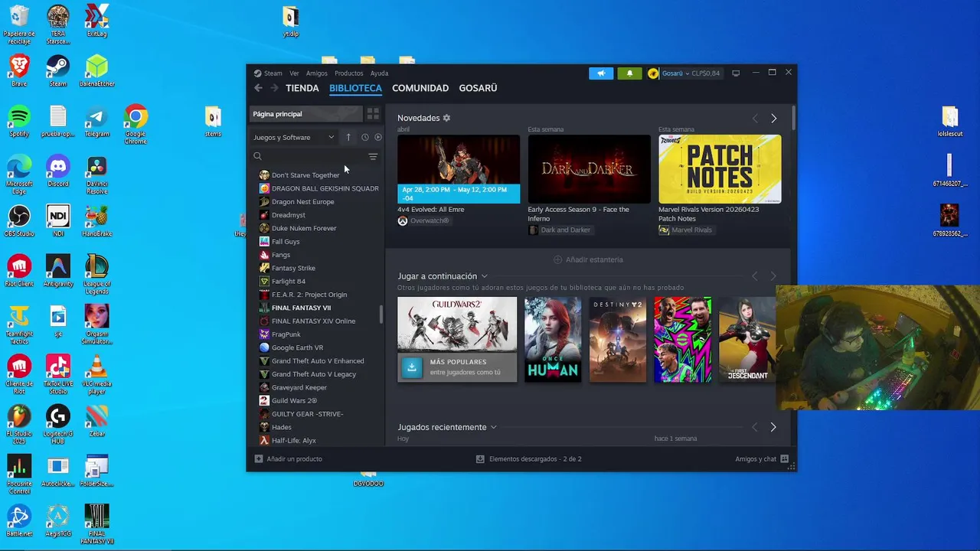Screen dimensions: 980x551
Task: Open the Gosarü account dropdown
Action: coord(689,73)
